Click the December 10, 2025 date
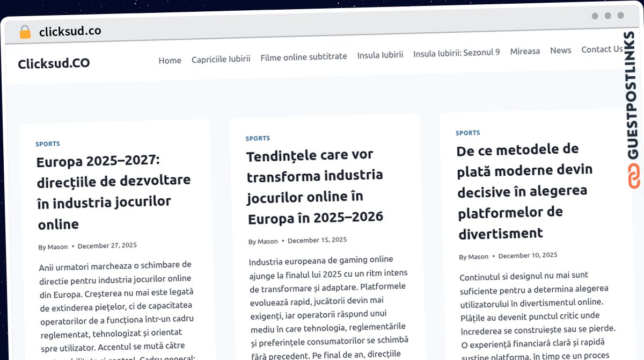Viewport: 644px width, 360px height. click(528, 256)
